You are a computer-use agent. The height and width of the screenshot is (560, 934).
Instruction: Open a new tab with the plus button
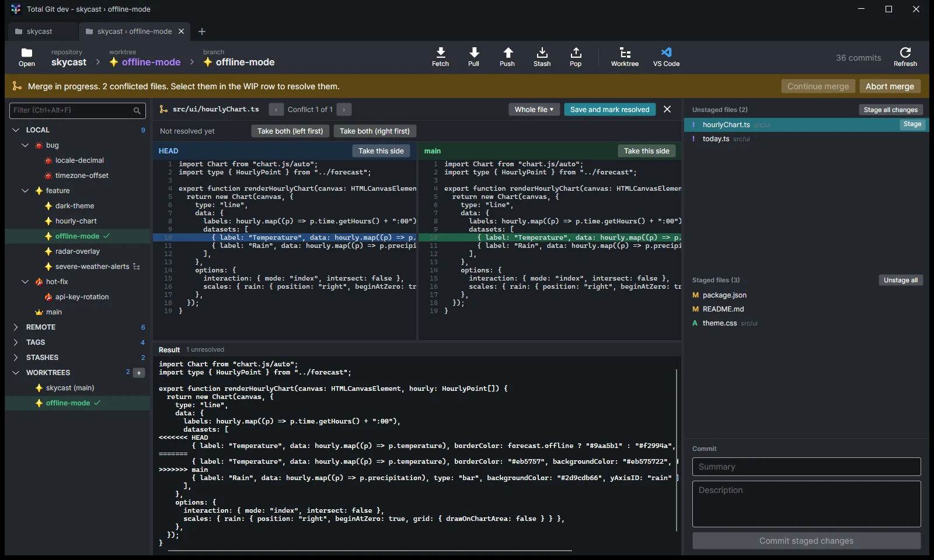[202, 32]
